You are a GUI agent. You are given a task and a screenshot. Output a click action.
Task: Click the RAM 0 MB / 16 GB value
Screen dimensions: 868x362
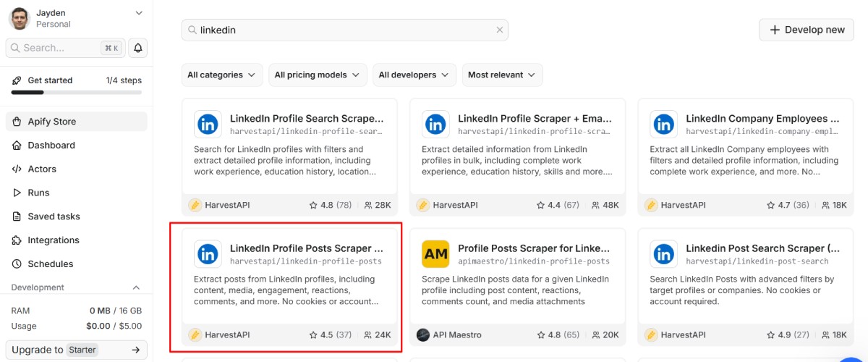pyautogui.click(x=116, y=310)
